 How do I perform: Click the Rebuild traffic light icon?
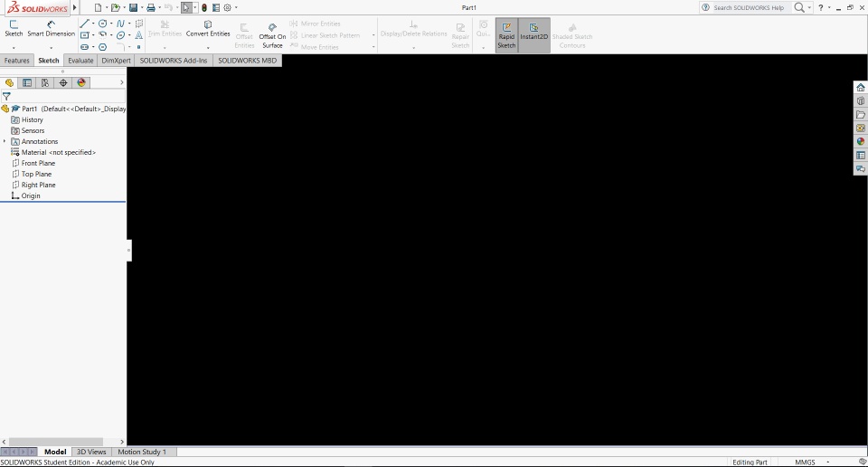point(204,8)
